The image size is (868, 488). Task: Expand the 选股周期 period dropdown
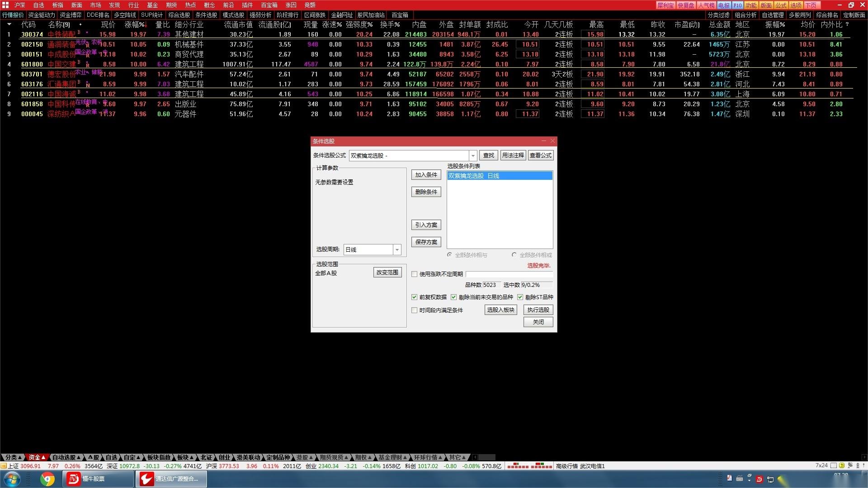[397, 249]
